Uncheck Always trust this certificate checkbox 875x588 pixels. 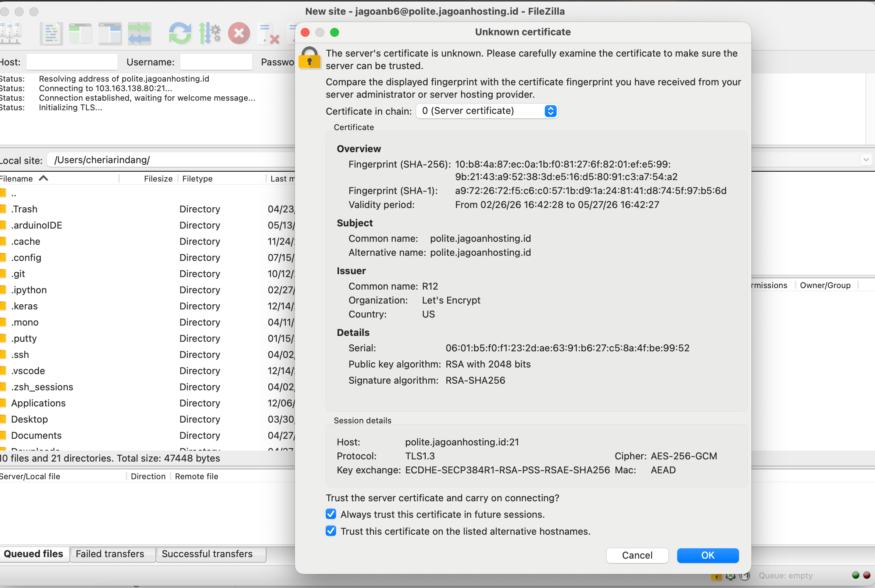331,514
